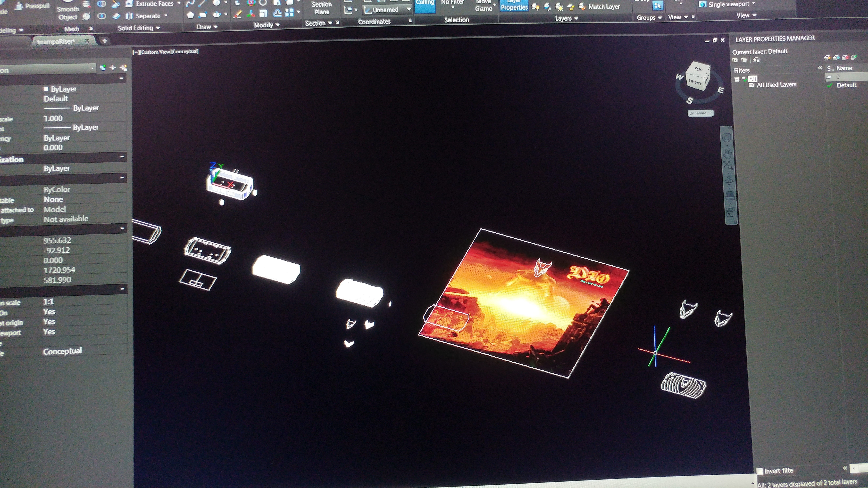Image resolution: width=868 pixels, height=488 pixels.
Task: Expand the Section panel
Action: [x=318, y=23]
